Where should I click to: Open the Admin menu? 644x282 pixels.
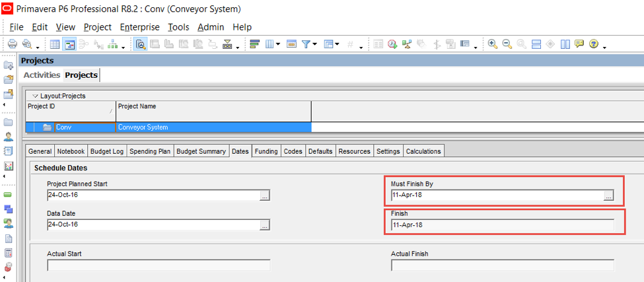[211, 27]
